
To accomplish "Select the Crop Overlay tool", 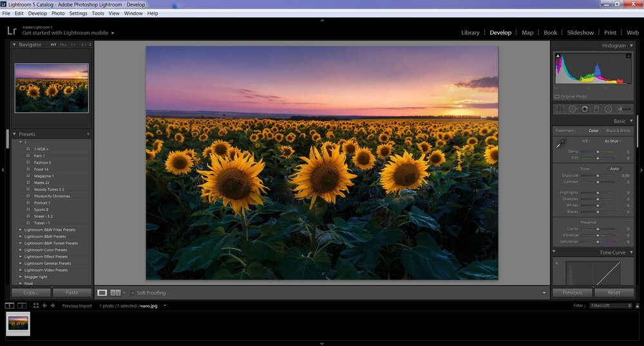I will coord(560,109).
